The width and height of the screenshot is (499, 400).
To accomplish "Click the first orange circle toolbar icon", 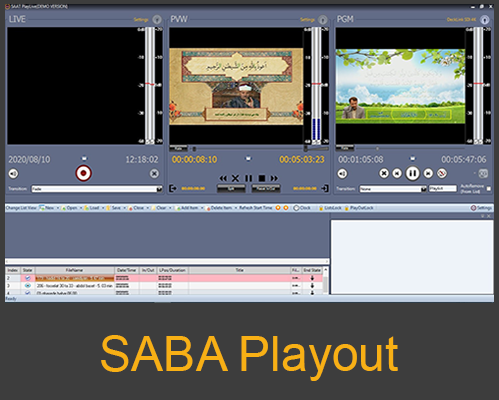I will point(278,208).
